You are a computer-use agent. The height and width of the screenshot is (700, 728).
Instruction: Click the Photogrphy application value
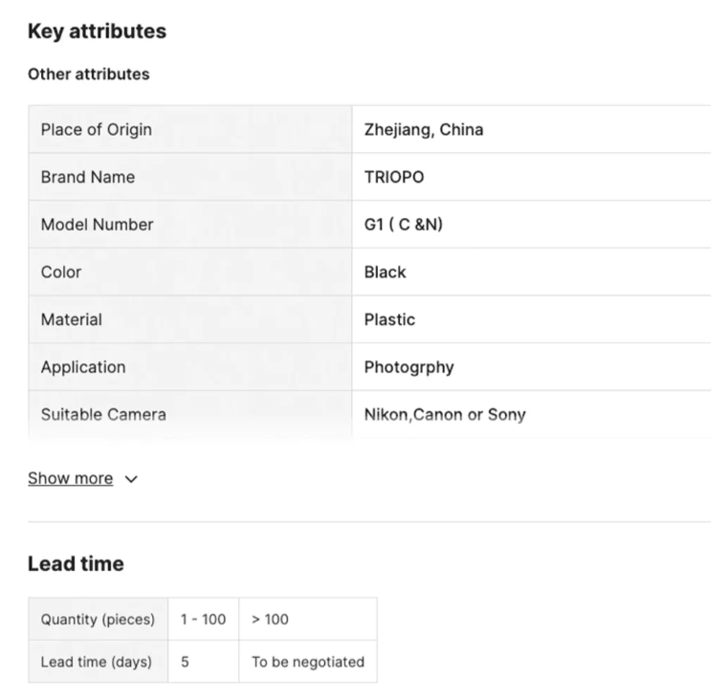pyautogui.click(x=408, y=367)
